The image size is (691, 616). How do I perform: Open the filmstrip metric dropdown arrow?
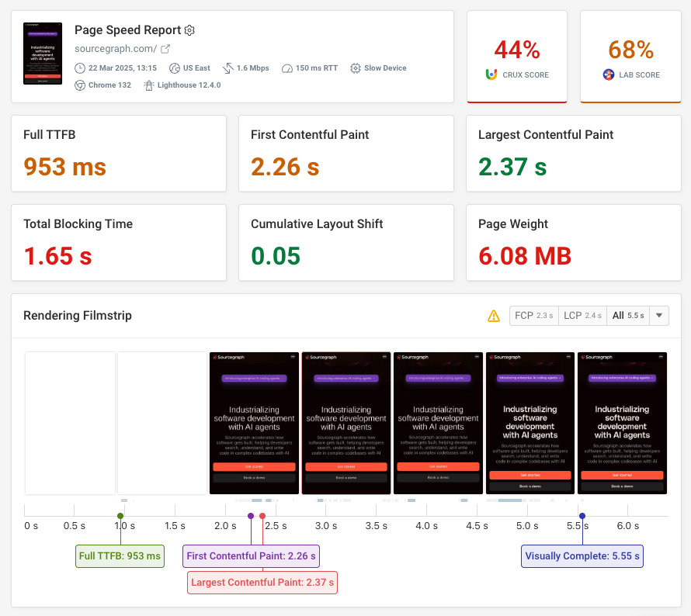[x=658, y=316]
